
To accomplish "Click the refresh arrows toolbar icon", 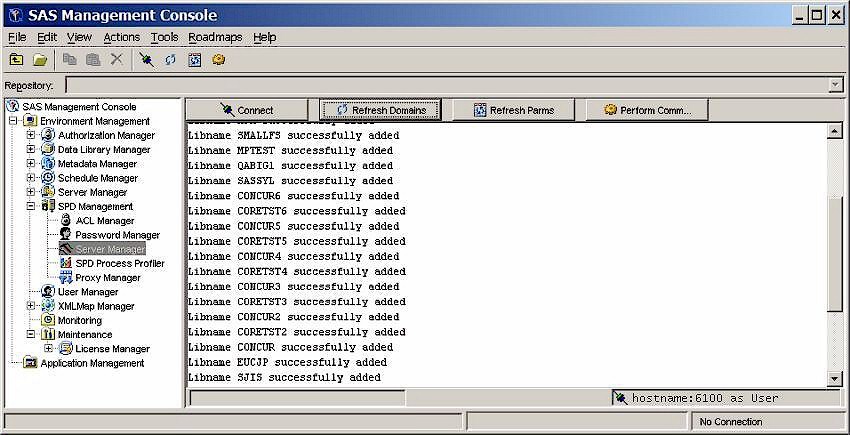I will [170, 60].
